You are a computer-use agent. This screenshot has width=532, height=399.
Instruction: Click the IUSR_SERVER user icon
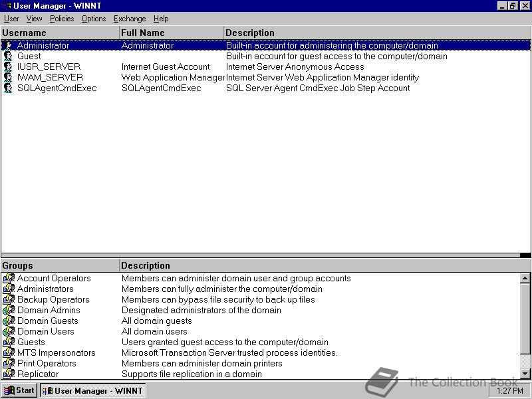(x=8, y=67)
